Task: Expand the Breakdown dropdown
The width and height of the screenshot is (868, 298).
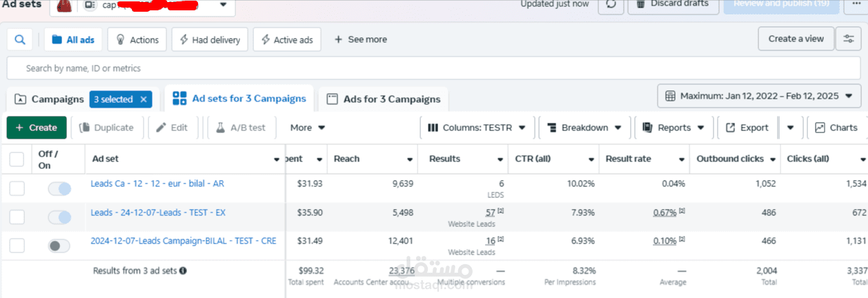Action: [584, 128]
